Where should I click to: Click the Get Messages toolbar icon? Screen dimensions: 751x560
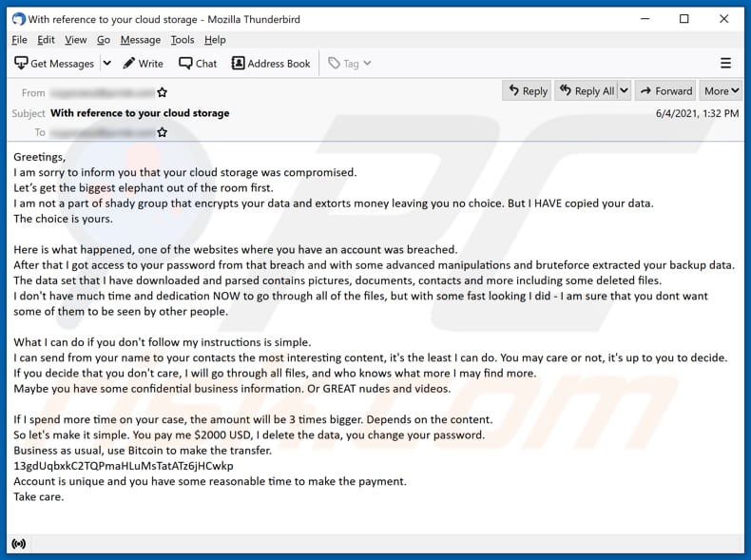(21, 64)
